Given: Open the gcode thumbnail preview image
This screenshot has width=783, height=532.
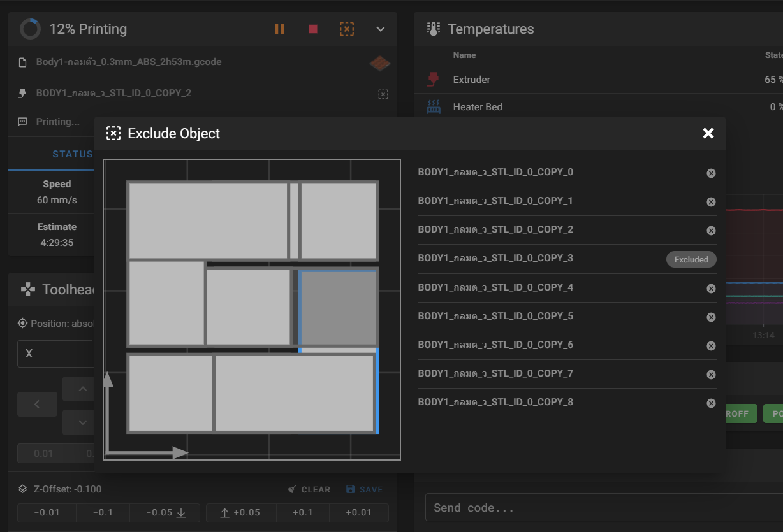Looking at the screenshot, I should tap(381, 63).
